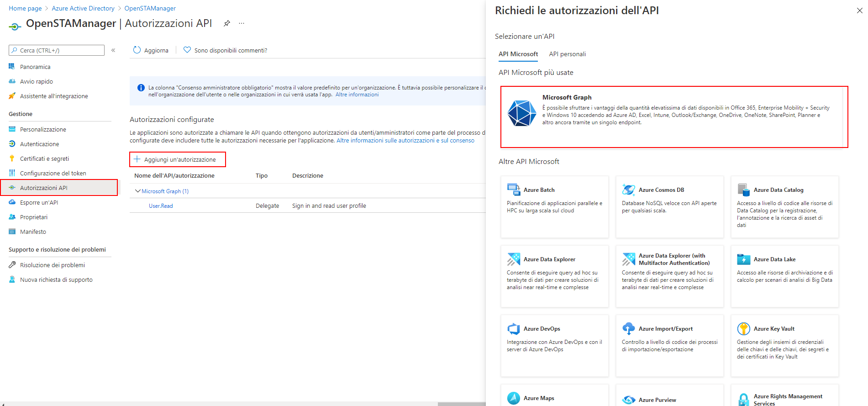Open Certificati e segreti in sidebar

pyautogui.click(x=44, y=158)
